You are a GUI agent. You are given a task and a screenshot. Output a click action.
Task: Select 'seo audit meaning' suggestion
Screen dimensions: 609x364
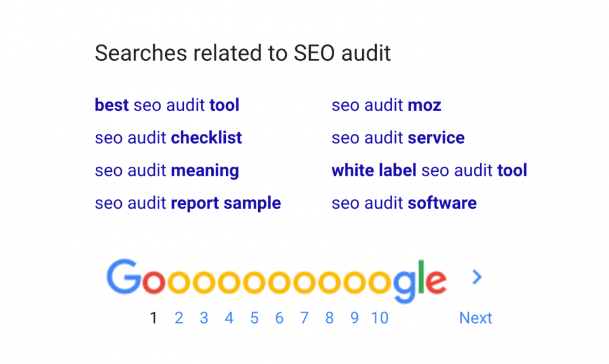(167, 171)
